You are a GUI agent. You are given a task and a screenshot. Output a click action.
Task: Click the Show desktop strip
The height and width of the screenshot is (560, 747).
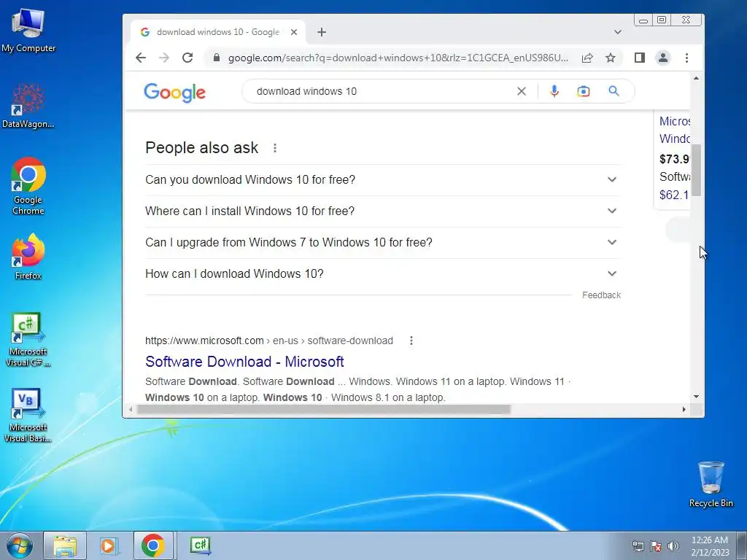pos(742,545)
